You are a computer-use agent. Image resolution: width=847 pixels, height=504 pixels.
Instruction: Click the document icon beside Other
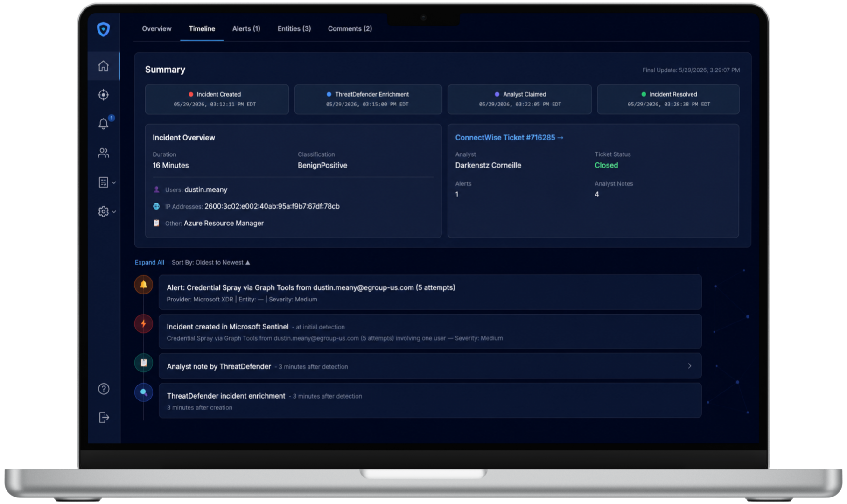[x=156, y=223]
